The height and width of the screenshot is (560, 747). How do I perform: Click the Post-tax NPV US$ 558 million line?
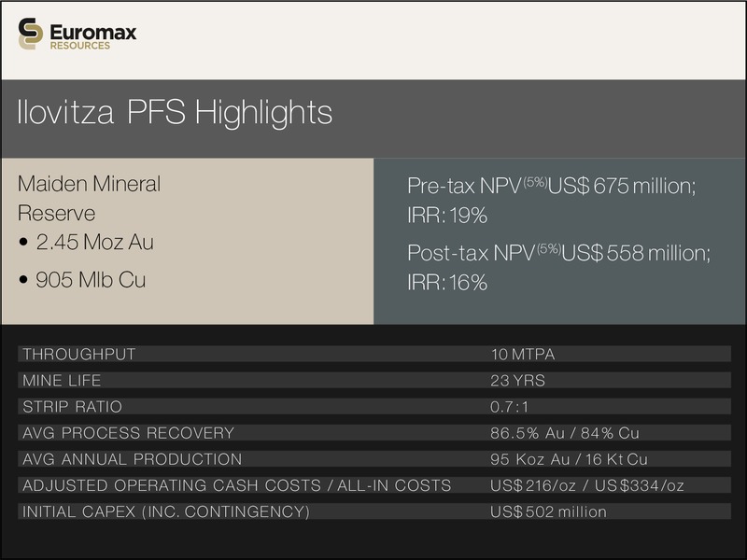(558, 253)
